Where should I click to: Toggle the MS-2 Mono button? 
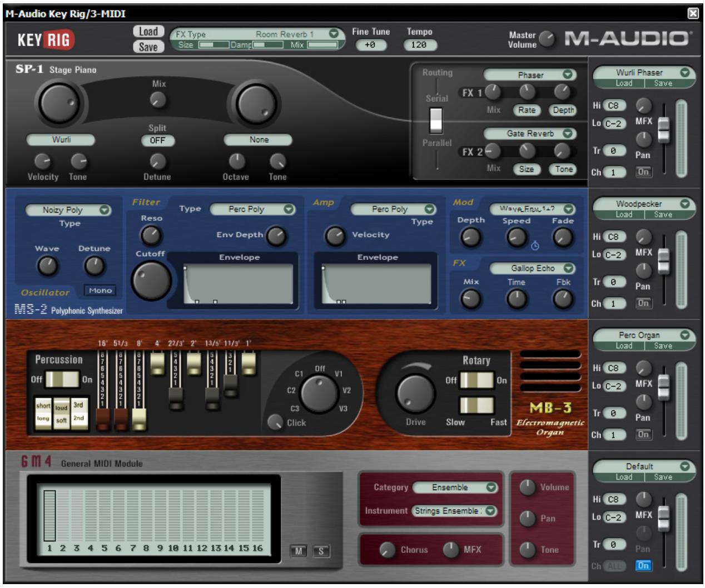point(100,290)
